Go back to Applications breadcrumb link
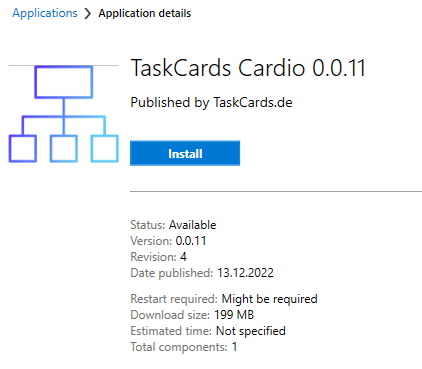Screen dimensions: 422x369 pos(45,13)
